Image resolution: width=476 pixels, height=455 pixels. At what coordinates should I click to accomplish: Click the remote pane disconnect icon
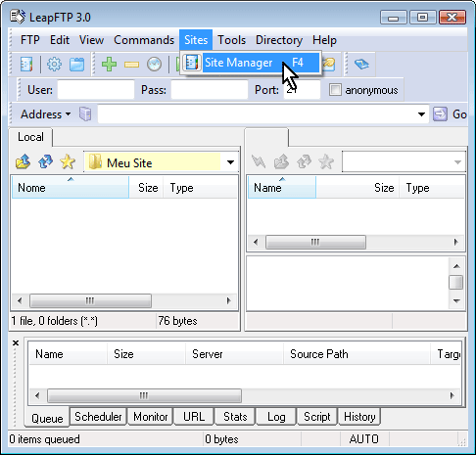point(259,161)
